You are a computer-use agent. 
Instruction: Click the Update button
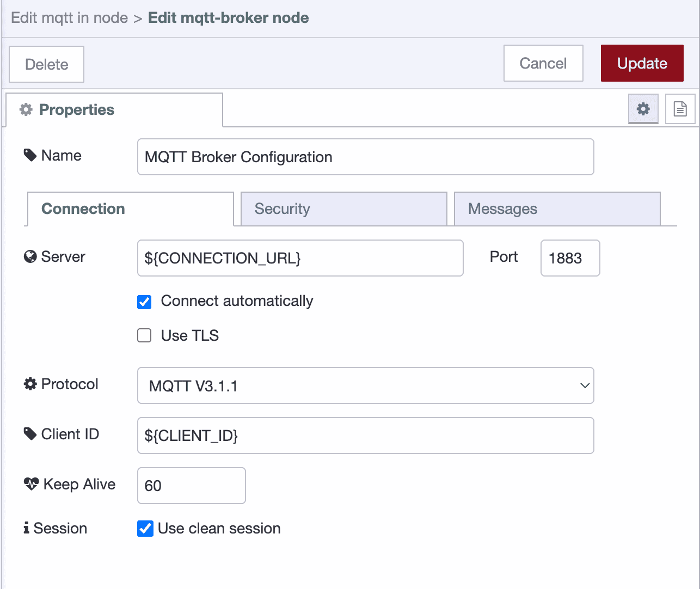pyautogui.click(x=642, y=63)
